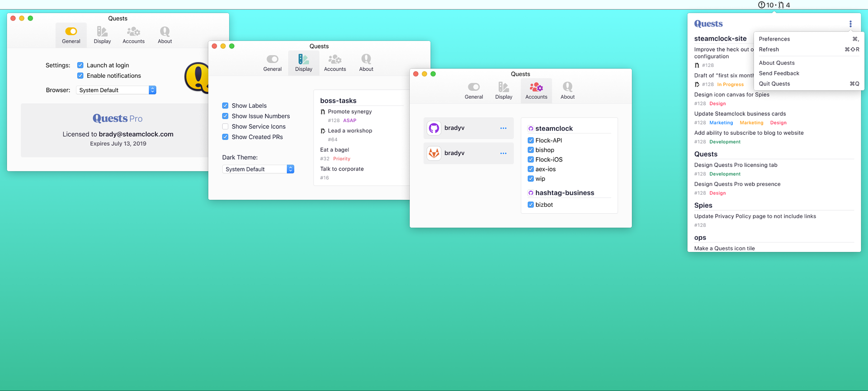Select the Display icon in the middle window
This screenshot has height=391, width=868.
(303, 59)
